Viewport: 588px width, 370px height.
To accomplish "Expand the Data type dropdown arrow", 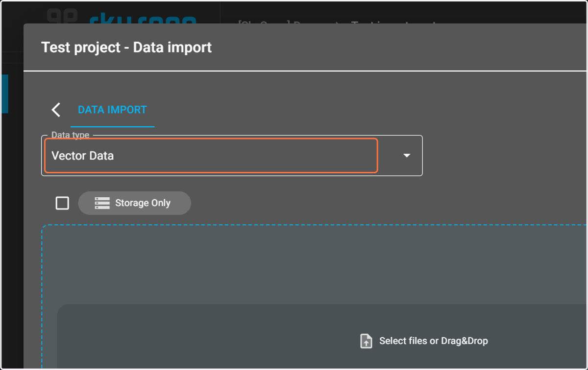I will click(x=406, y=156).
